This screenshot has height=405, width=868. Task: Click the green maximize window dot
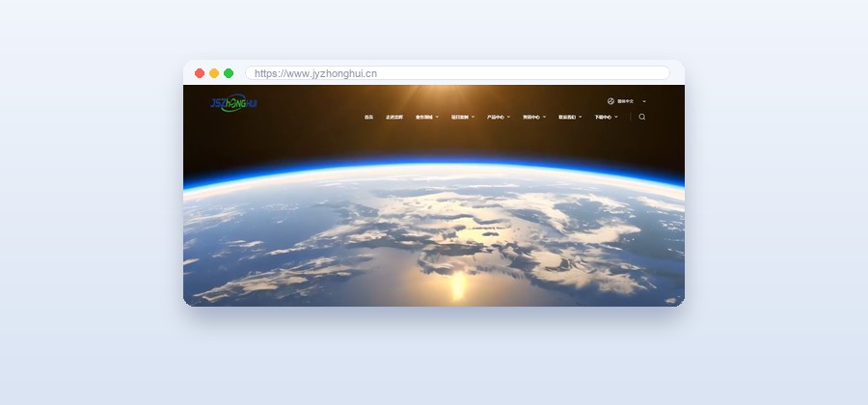click(229, 73)
